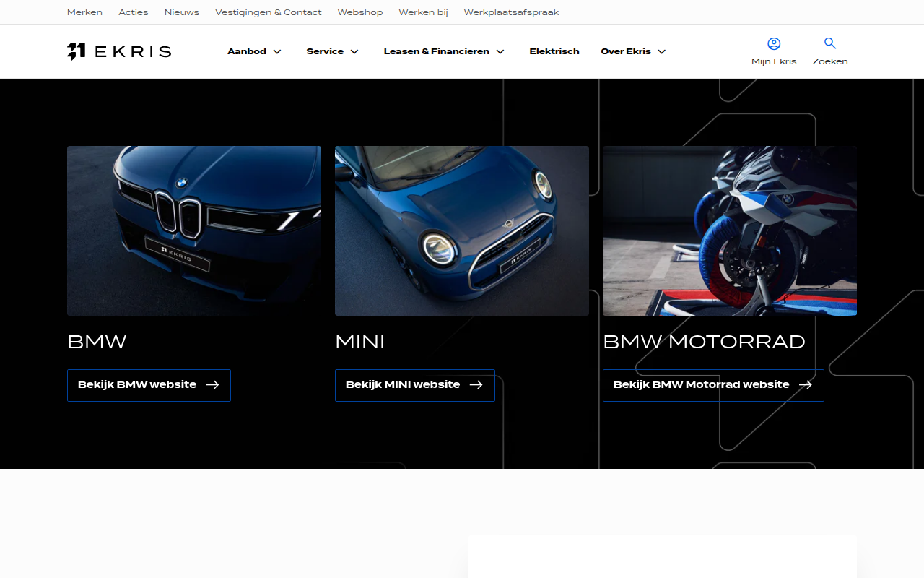Click the Bekijk BMW website button
The height and width of the screenshot is (578, 924).
149,385
